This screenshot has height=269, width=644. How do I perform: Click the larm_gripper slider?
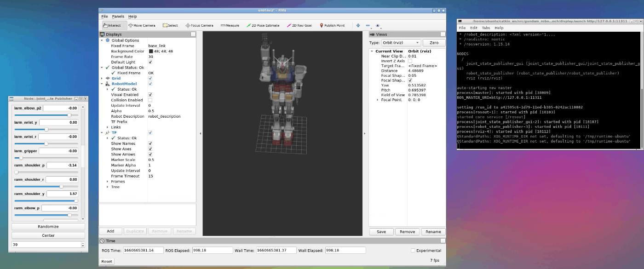[46, 158]
